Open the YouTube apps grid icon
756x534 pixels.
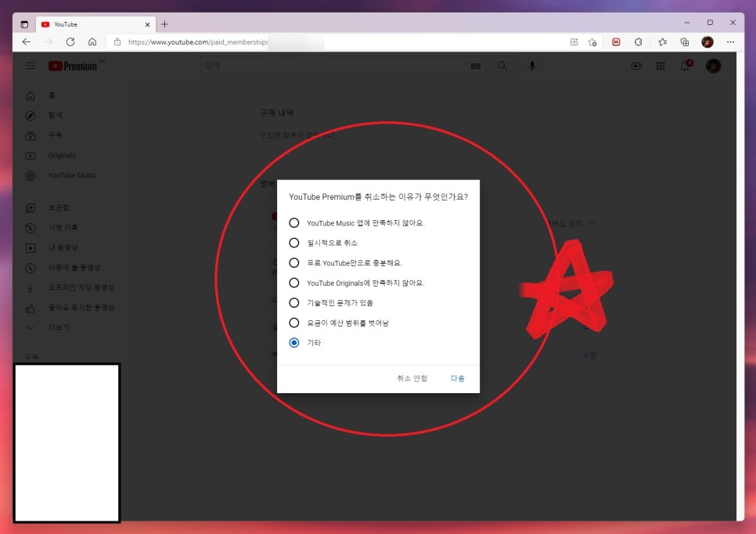(x=661, y=66)
